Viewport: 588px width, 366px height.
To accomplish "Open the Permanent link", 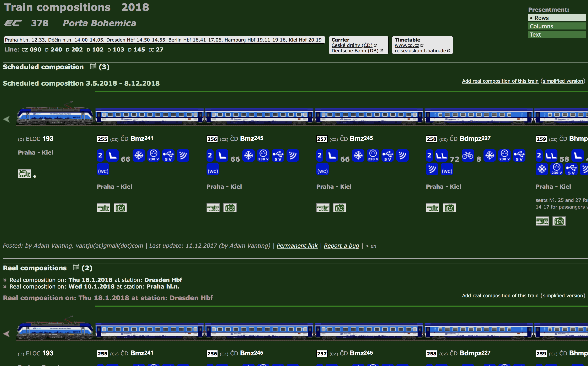I will click(x=297, y=246).
